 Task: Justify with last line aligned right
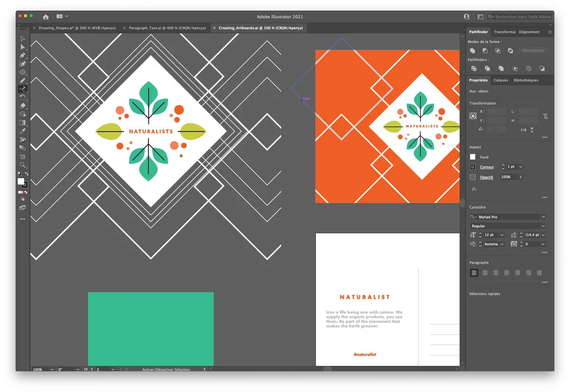[x=529, y=273]
